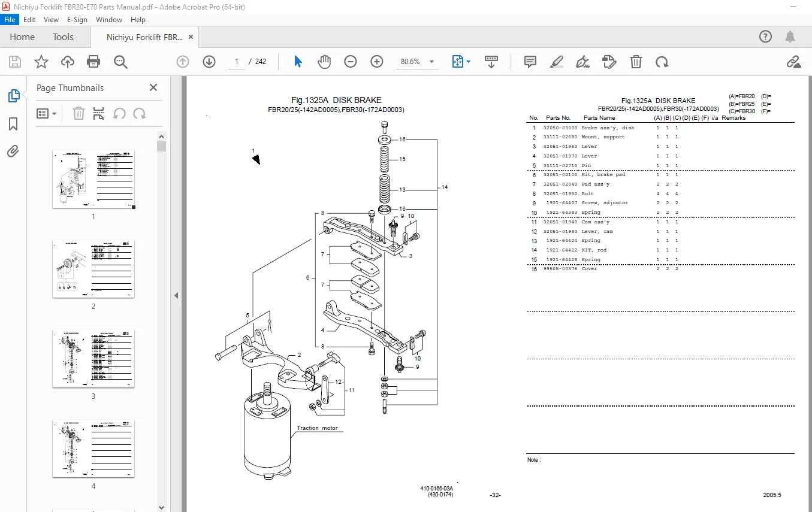Share a link to the file
The height and width of the screenshot is (512, 812).
coord(793,62)
